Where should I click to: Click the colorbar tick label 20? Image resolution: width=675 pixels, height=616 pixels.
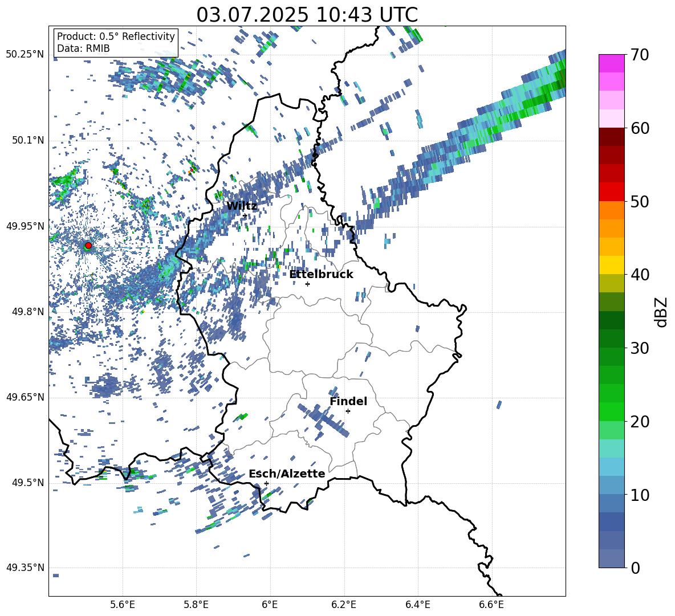coord(640,421)
